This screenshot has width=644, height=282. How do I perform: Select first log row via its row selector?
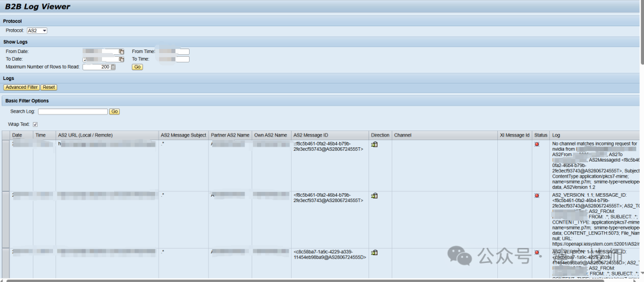(6, 165)
